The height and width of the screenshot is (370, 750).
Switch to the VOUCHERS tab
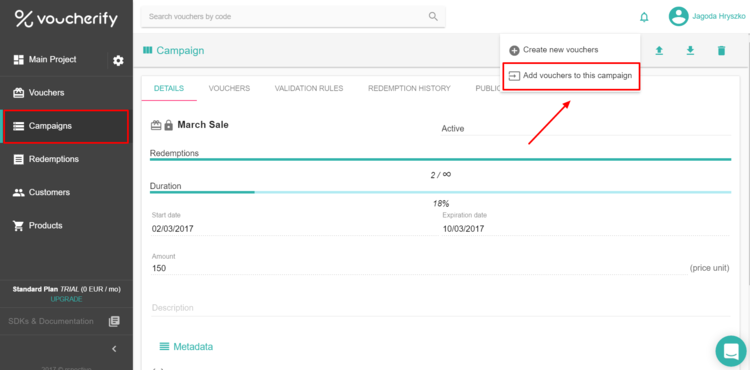(229, 88)
